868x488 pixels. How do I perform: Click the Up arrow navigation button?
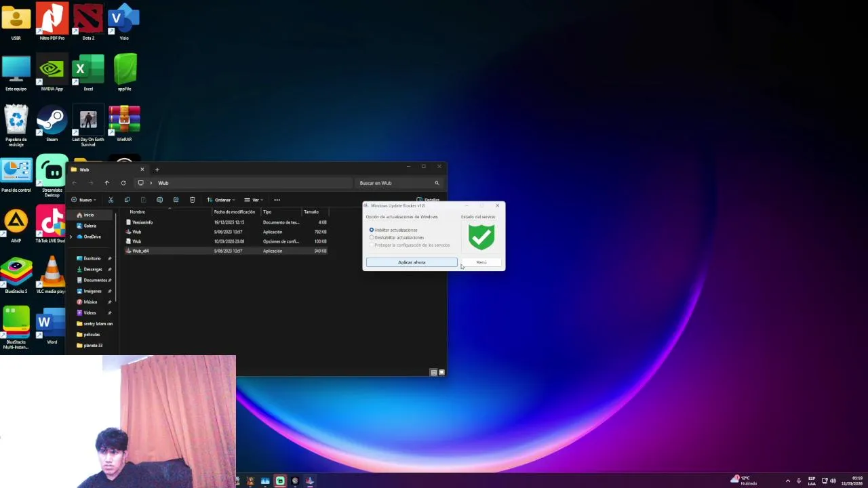click(106, 183)
